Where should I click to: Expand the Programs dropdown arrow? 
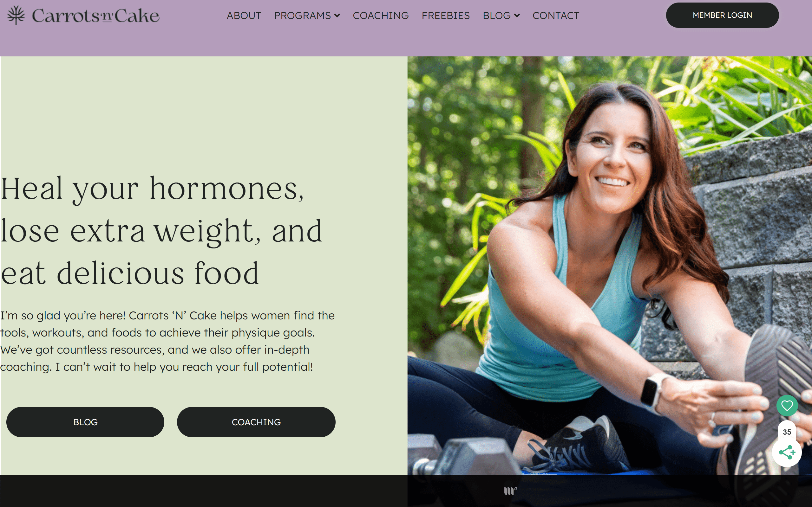click(x=337, y=16)
